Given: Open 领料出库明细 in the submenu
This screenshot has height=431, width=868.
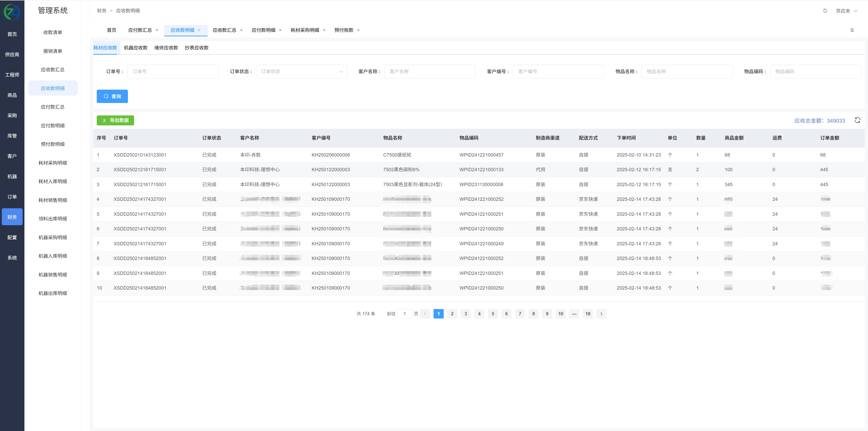Looking at the screenshot, I should coord(53,218).
